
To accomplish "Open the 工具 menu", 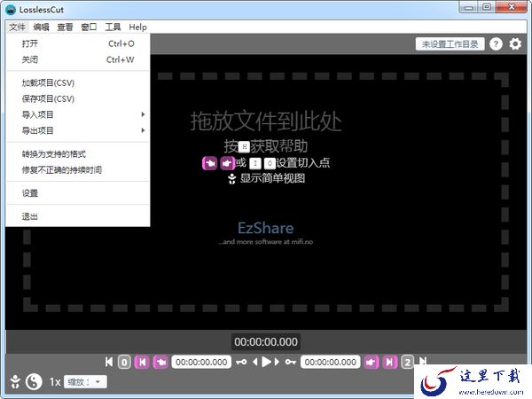I will [113, 27].
